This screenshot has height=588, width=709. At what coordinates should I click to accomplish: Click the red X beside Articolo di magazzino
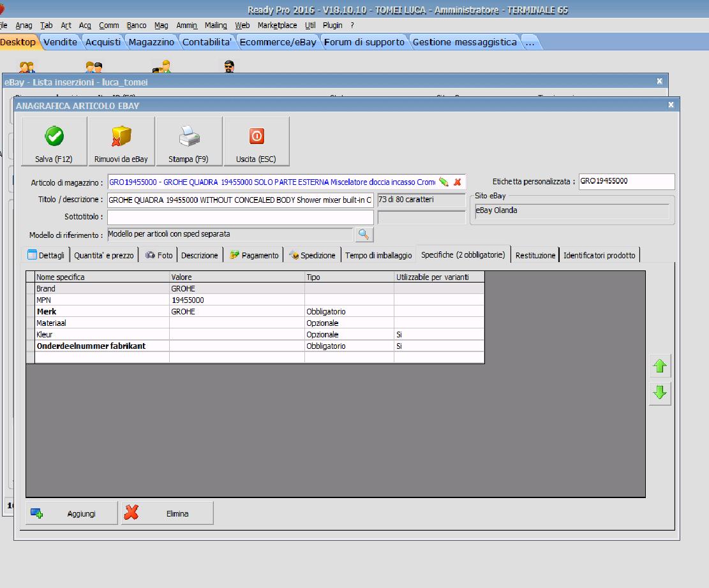click(457, 182)
